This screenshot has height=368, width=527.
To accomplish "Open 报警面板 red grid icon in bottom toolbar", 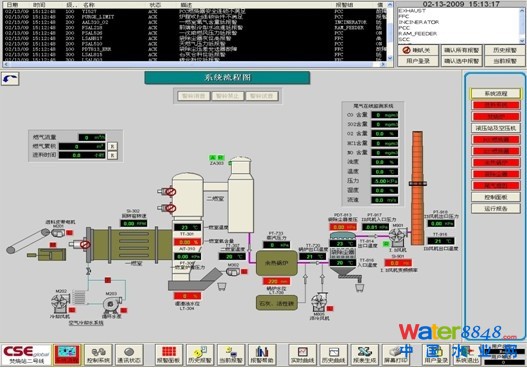I will (169, 355).
